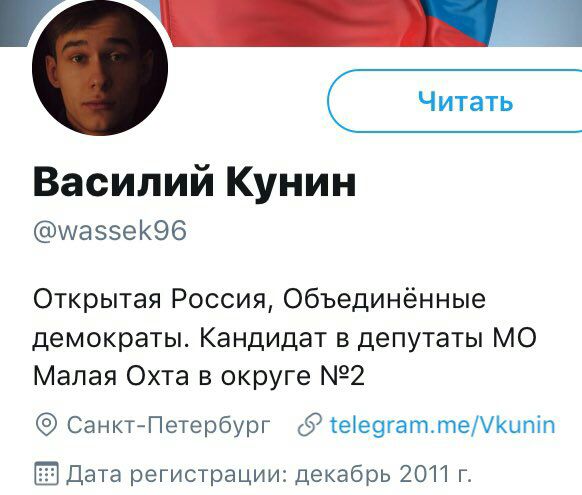Click the calendar registration date icon
Viewport: 582px width, 495px height.
(x=46, y=473)
